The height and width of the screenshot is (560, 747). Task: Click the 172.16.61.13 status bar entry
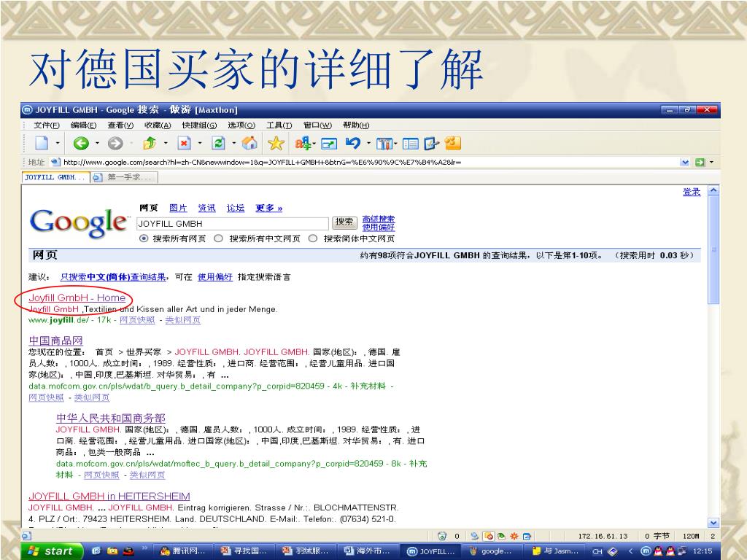tap(603, 537)
